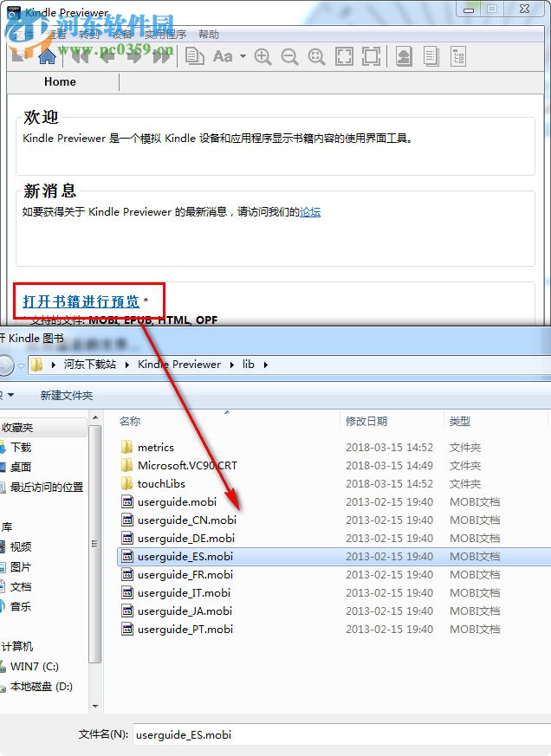Open 本地磁盘 (D:) drive
Screen dimensions: 551x756
tap(42, 687)
